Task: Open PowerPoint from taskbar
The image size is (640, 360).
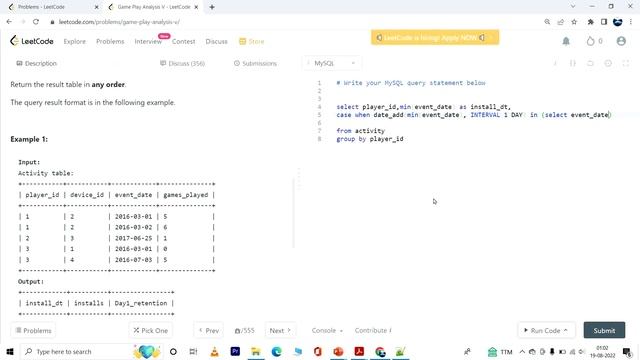Action: click(338, 351)
